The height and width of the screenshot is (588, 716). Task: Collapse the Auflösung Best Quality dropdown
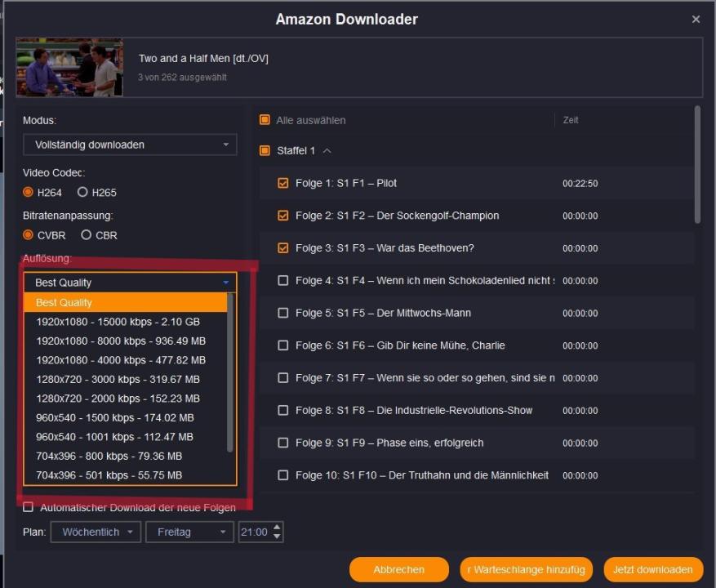(x=225, y=283)
